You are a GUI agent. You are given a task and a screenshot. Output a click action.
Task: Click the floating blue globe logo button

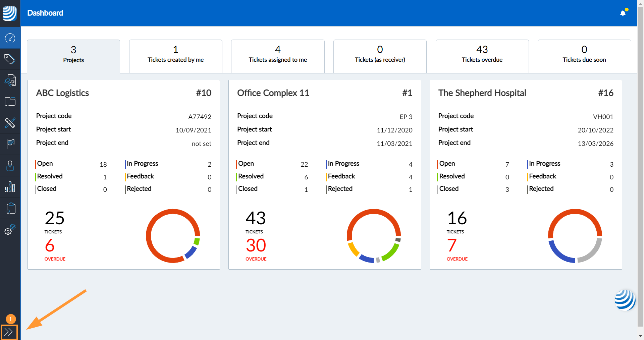click(625, 300)
